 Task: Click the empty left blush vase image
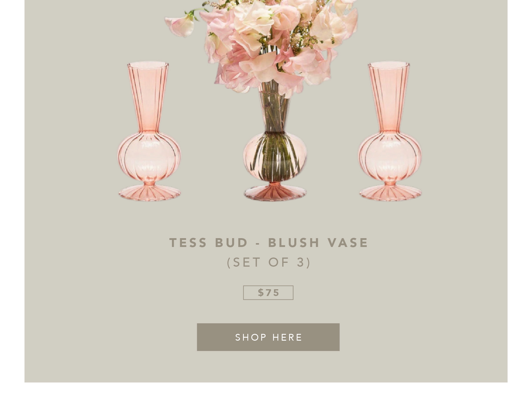tap(149, 131)
